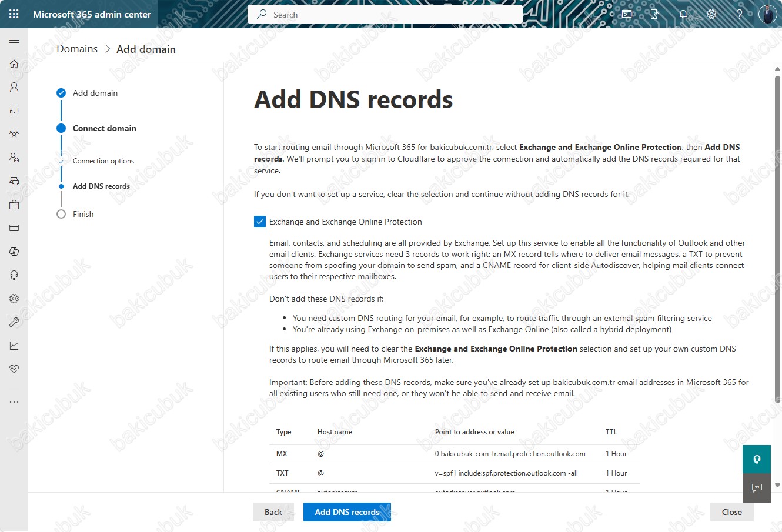Click the Microsoft 365 admin center title
782x532 pixels.
pyautogui.click(x=92, y=14)
